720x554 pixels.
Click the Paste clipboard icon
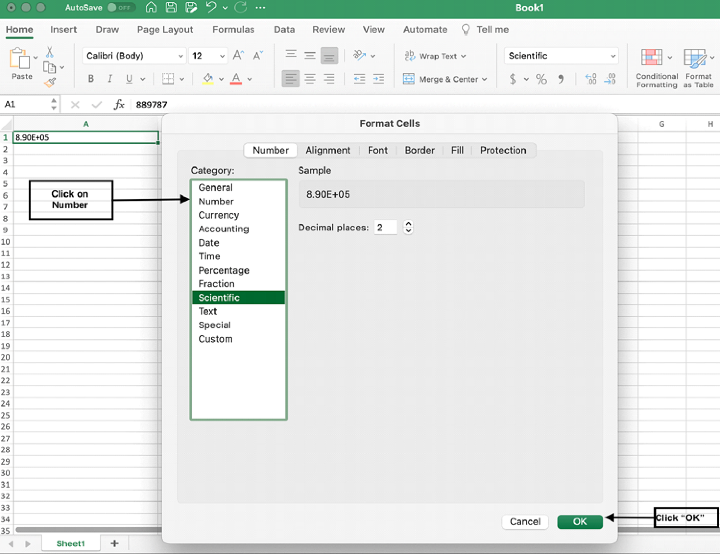click(21, 60)
